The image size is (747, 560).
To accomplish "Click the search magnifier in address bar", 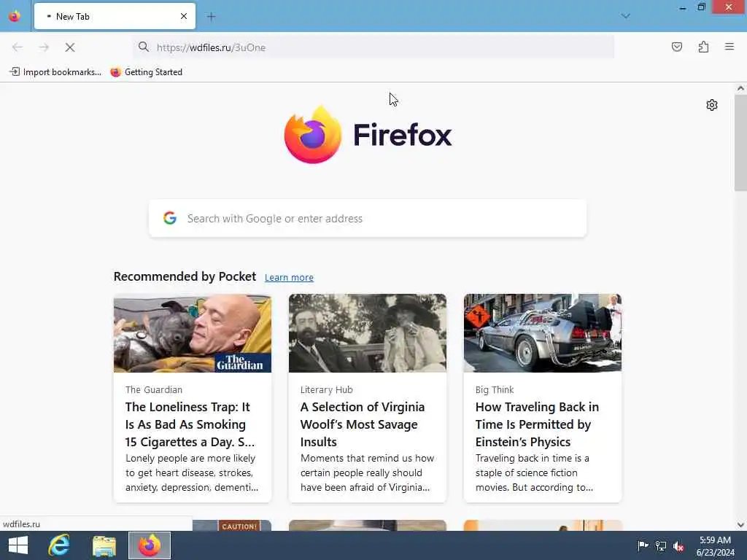I will click(144, 47).
